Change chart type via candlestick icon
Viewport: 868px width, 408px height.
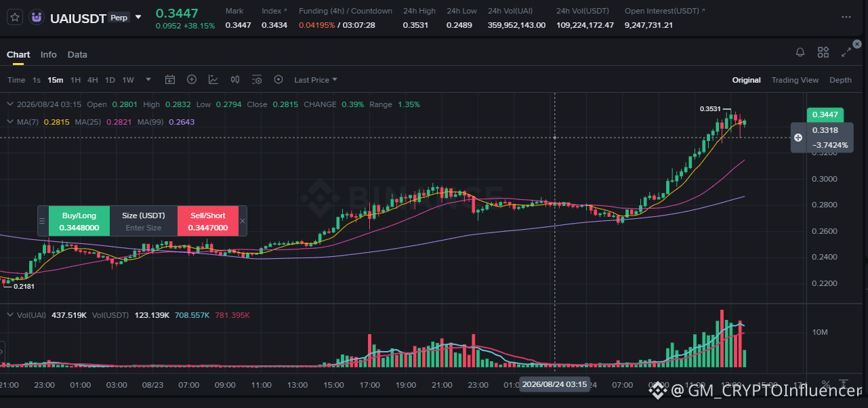coord(235,80)
